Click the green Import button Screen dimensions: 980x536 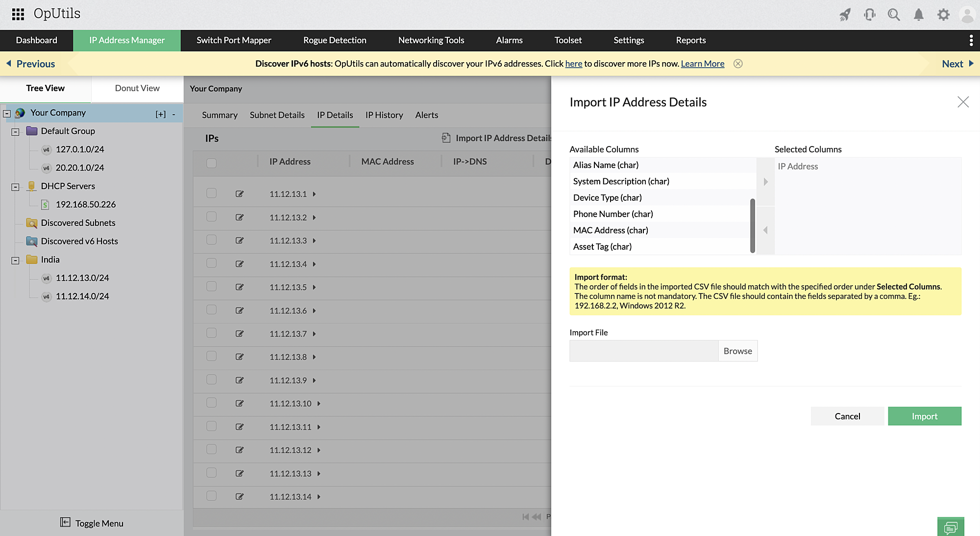point(924,416)
